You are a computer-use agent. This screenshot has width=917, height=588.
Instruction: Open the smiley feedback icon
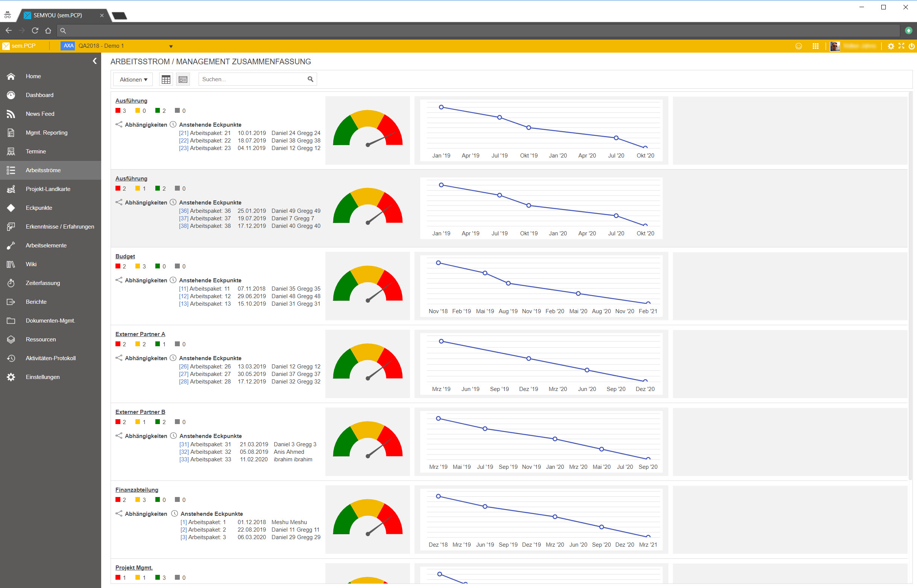tap(799, 46)
